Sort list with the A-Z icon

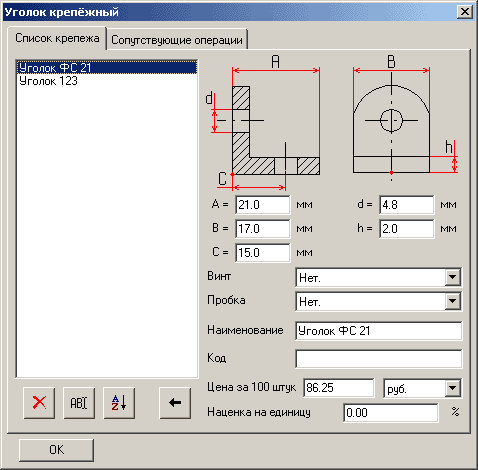[119, 403]
